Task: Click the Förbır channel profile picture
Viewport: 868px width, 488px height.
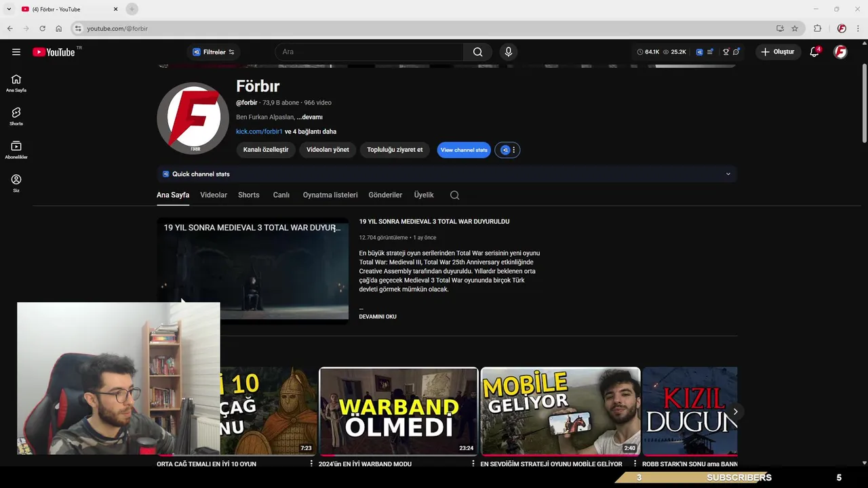Action: 193,119
